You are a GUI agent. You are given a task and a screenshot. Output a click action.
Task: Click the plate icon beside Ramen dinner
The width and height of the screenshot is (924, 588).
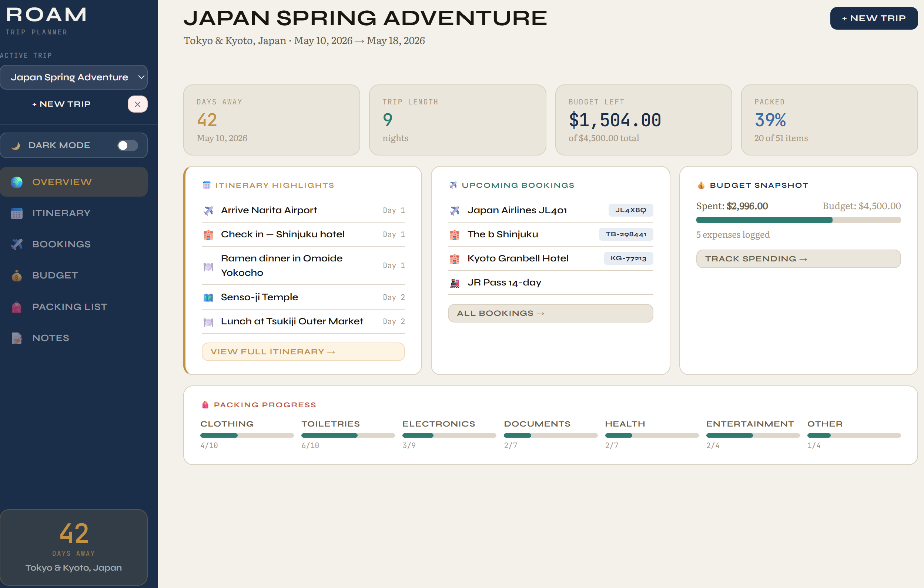point(208,266)
